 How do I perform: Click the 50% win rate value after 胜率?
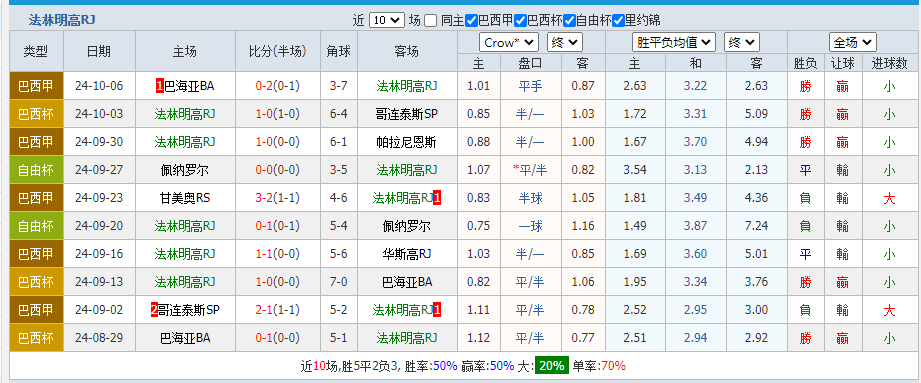click(445, 366)
